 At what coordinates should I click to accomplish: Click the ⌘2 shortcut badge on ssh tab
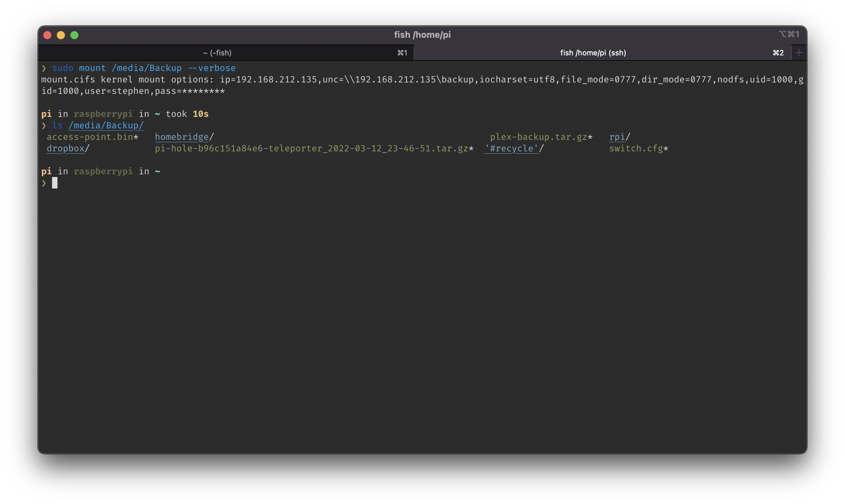pyautogui.click(x=778, y=53)
